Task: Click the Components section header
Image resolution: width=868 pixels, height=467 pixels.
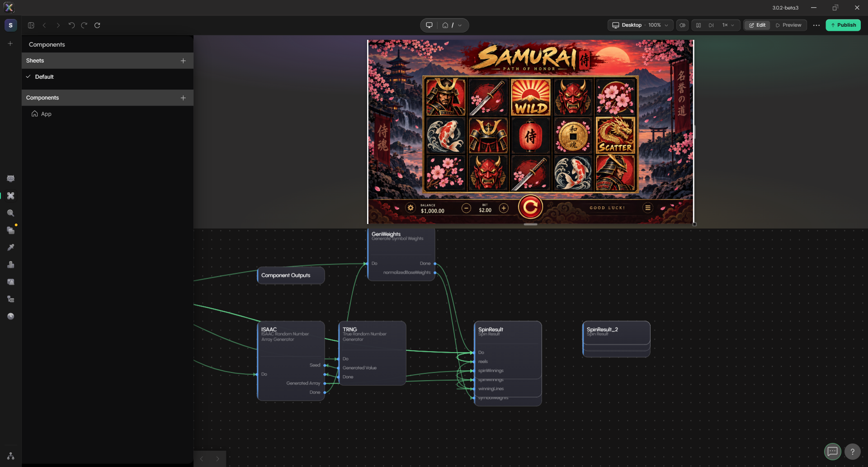Action: [108, 98]
